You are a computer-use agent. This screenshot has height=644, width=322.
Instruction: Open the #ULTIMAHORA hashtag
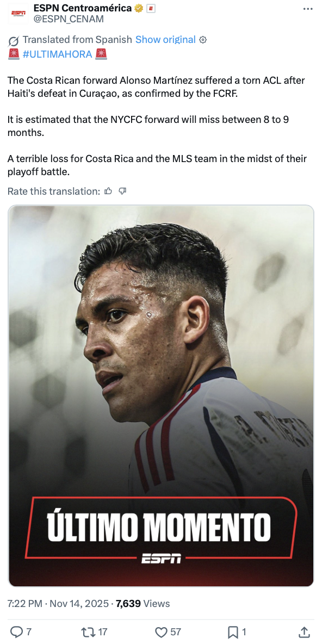pyautogui.click(x=58, y=54)
